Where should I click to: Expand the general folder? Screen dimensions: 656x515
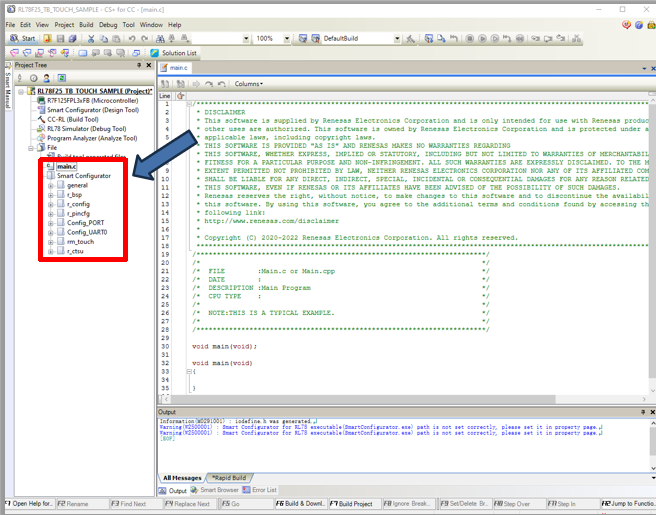51,186
